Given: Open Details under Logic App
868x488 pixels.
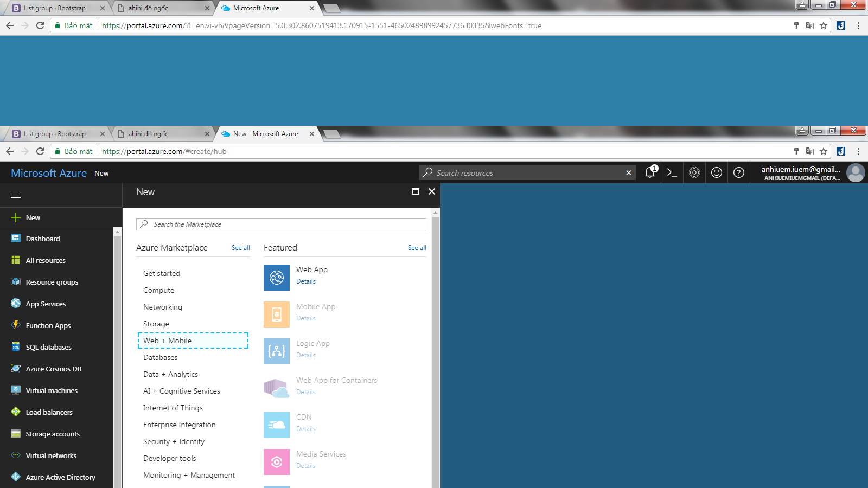Looking at the screenshot, I should tap(306, 355).
